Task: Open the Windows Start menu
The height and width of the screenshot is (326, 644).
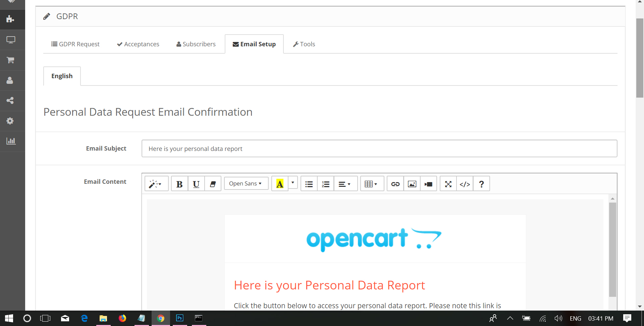Action: 9,318
